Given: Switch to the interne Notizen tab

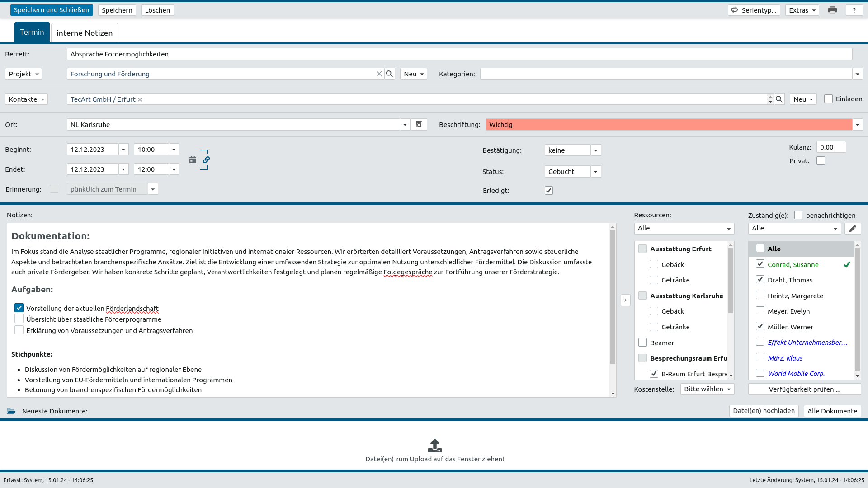Looking at the screenshot, I should point(85,33).
